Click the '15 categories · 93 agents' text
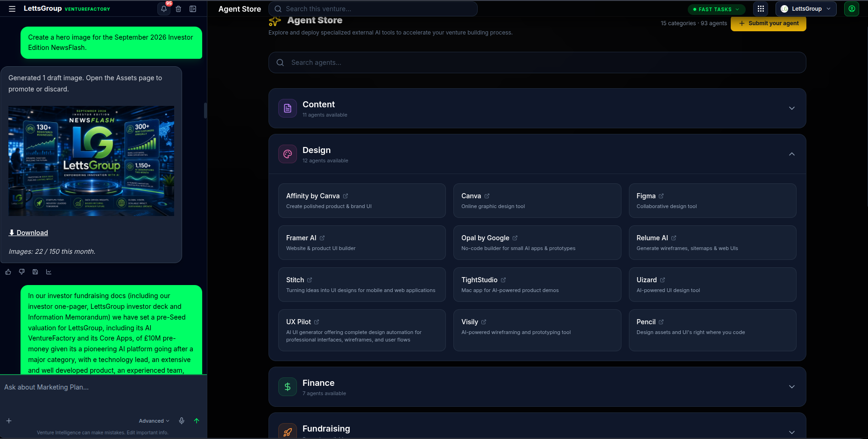 coord(694,23)
